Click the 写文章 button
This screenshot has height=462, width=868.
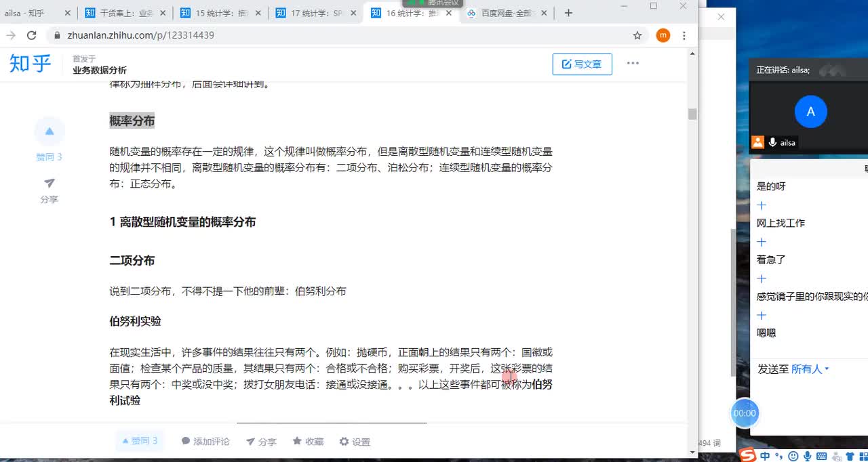582,64
